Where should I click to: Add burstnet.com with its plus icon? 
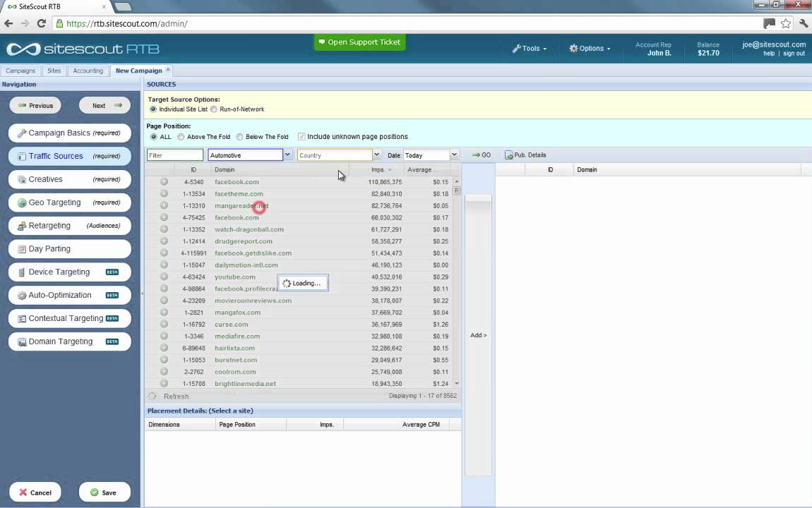pyautogui.click(x=164, y=360)
